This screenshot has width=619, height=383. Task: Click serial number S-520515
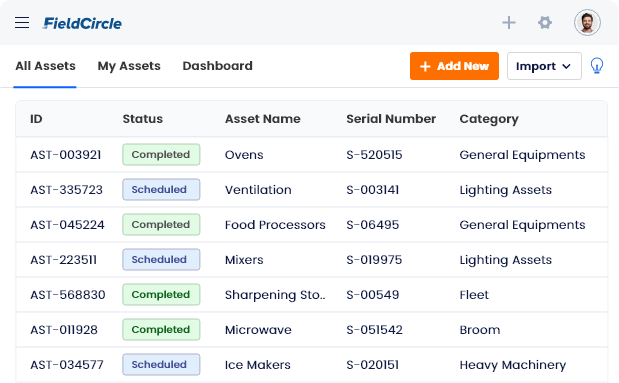(x=374, y=155)
